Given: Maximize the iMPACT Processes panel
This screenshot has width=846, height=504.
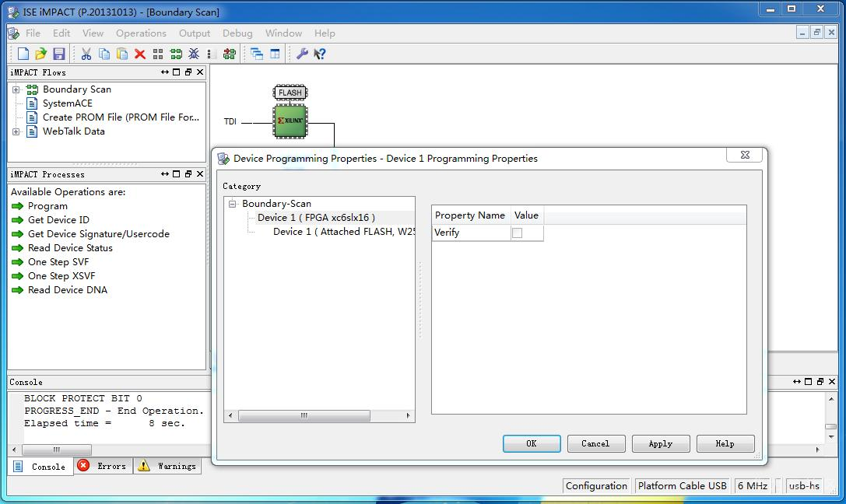Looking at the screenshot, I should click(176, 174).
